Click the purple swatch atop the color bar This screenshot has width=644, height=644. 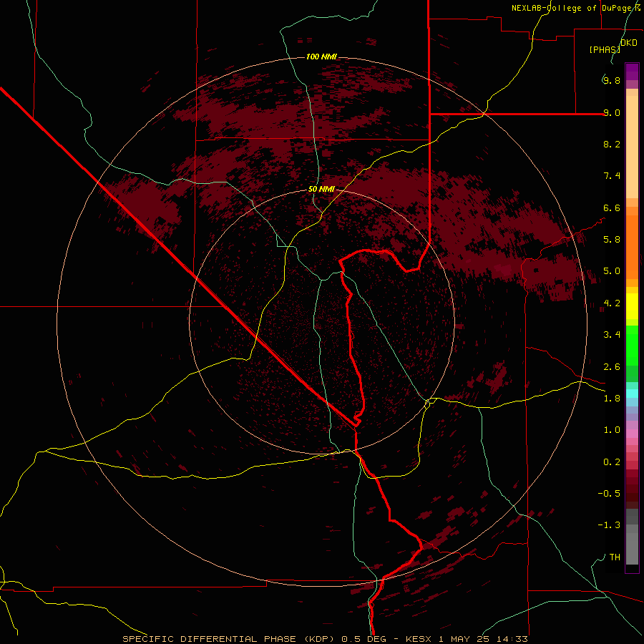pos(632,72)
